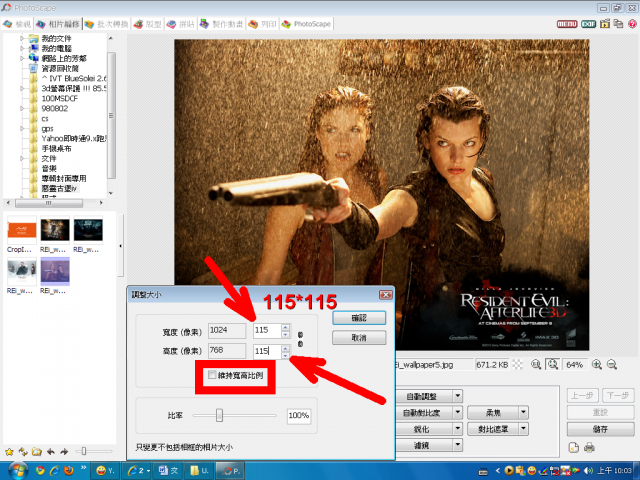Open the 自動調整 dropdown arrow

(x=458, y=396)
